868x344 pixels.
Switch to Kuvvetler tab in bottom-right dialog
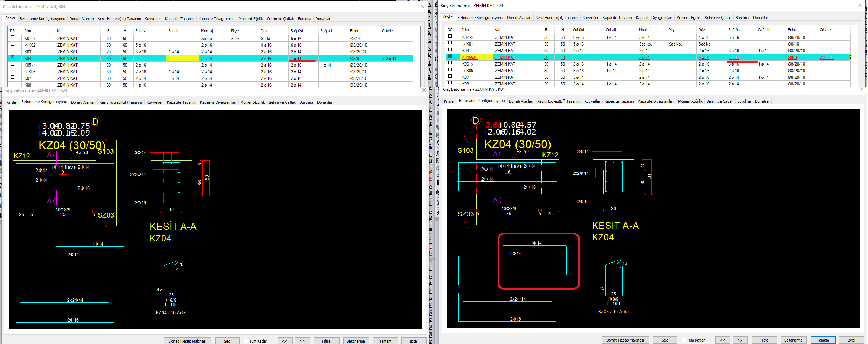coord(592,101)
